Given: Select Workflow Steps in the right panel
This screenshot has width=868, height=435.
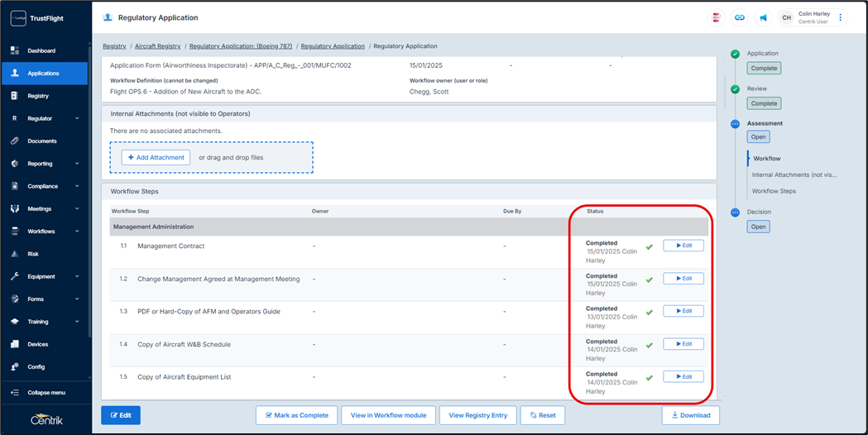Looking at the screenshot, I should pyautogui.click(x=774, y=191).
